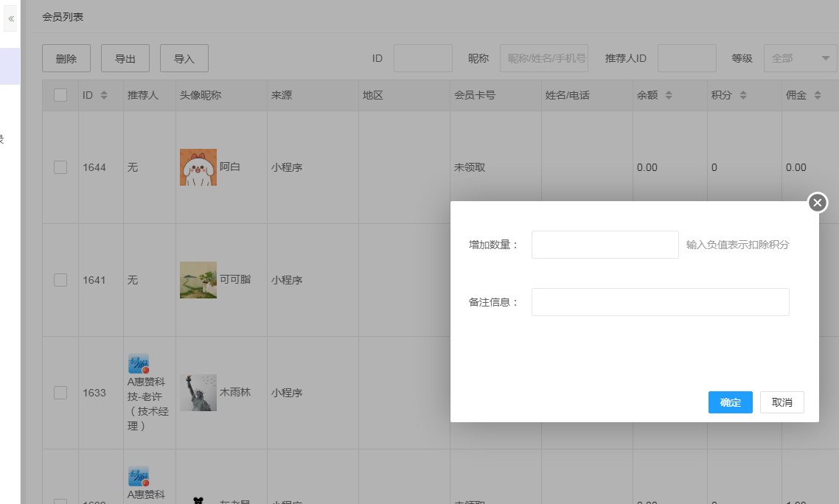Image resolution: width=839 pixels, height=504 pixels.
Task: Sort the table by ID column
Action: pos(104,95)
